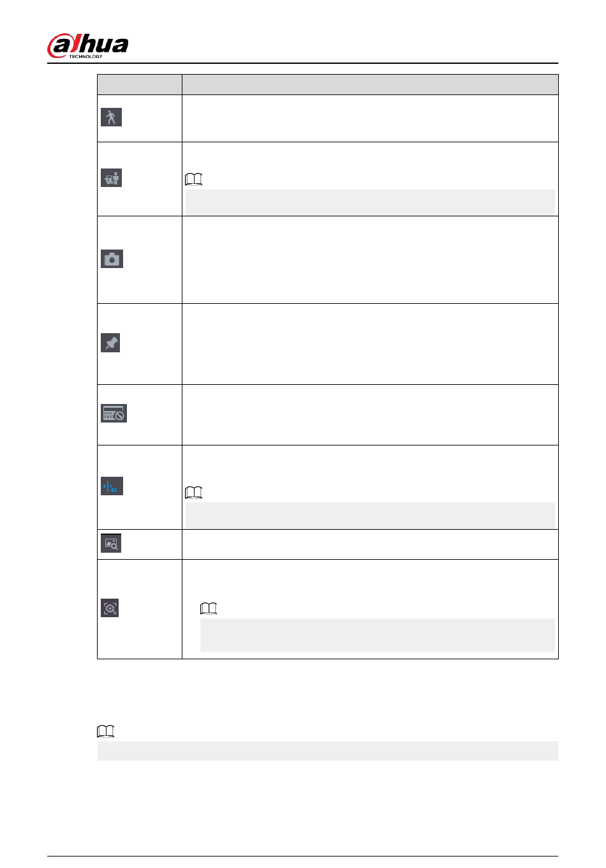The image size is (606, 868).
Task: Click the blue split-line tracking icon
Action: (x=112, y=486)
